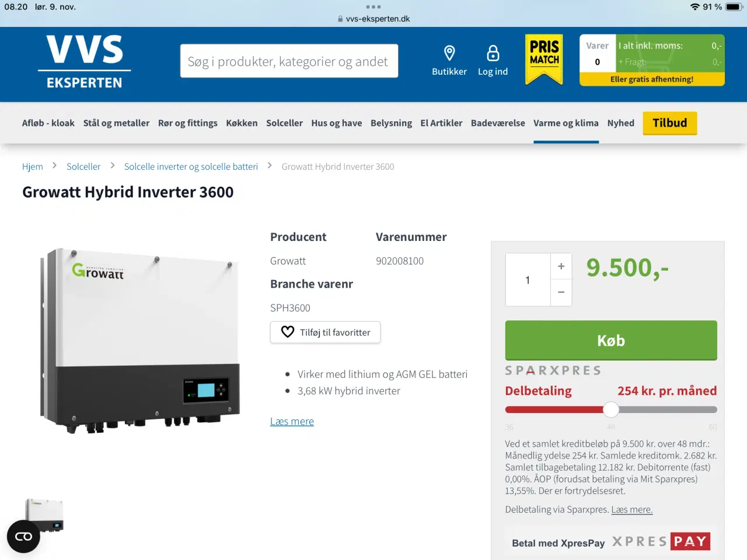Tap the 9.500,- price

click(627, 268)
